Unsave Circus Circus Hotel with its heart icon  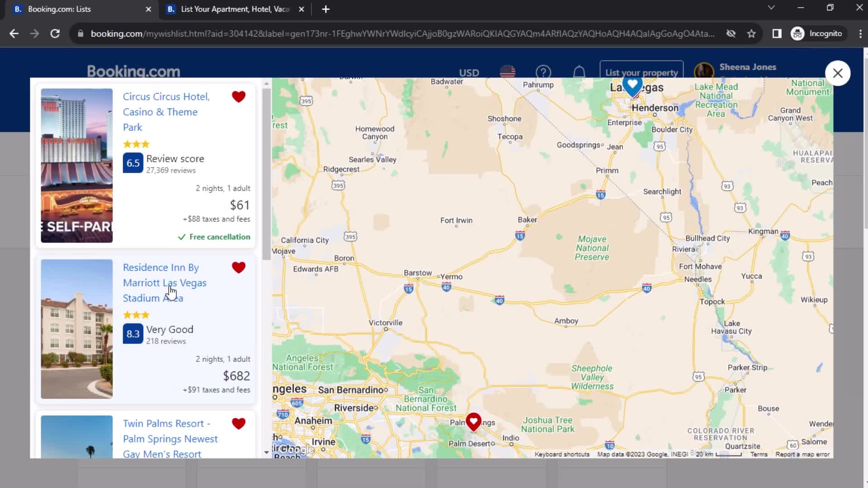click(x=239, y=97)
